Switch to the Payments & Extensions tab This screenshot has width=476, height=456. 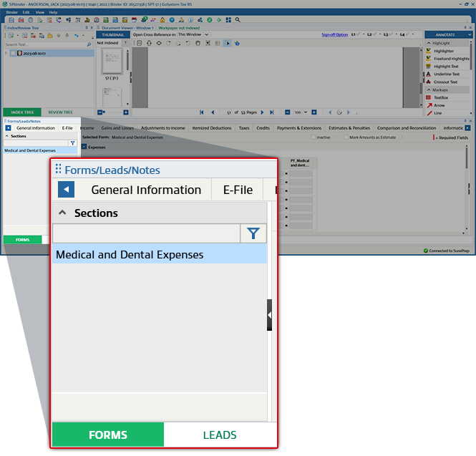299,128
